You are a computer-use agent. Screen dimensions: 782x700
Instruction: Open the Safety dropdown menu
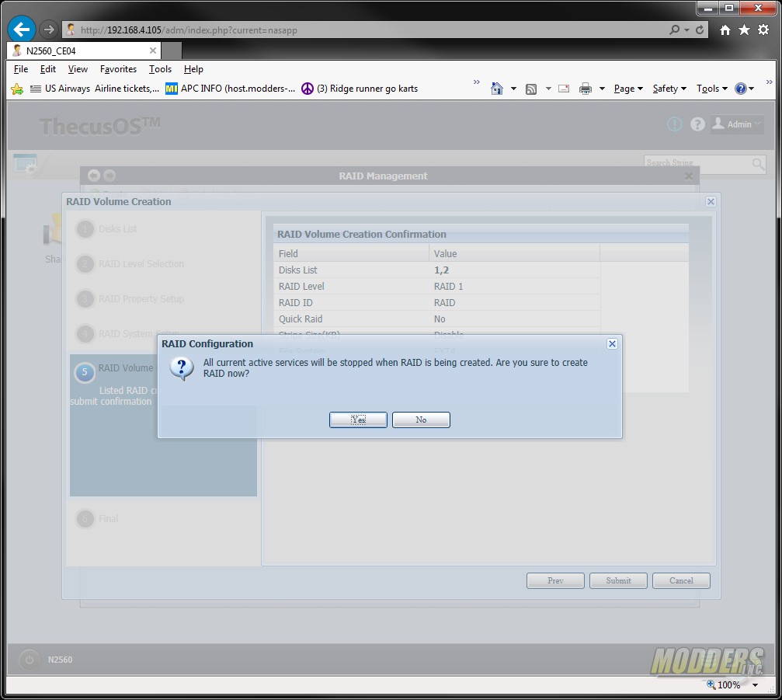669,89
